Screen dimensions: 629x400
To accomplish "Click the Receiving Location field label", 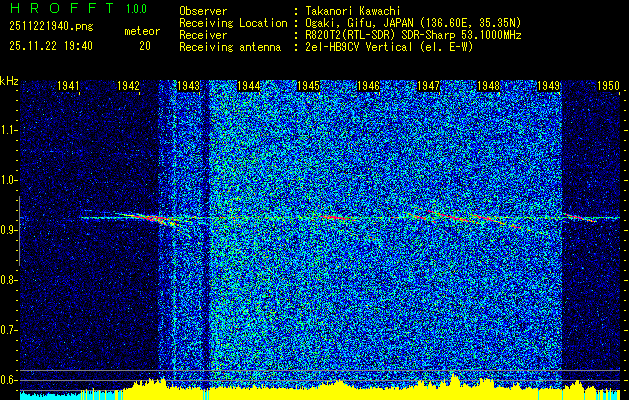I will (x=233, y=23).
